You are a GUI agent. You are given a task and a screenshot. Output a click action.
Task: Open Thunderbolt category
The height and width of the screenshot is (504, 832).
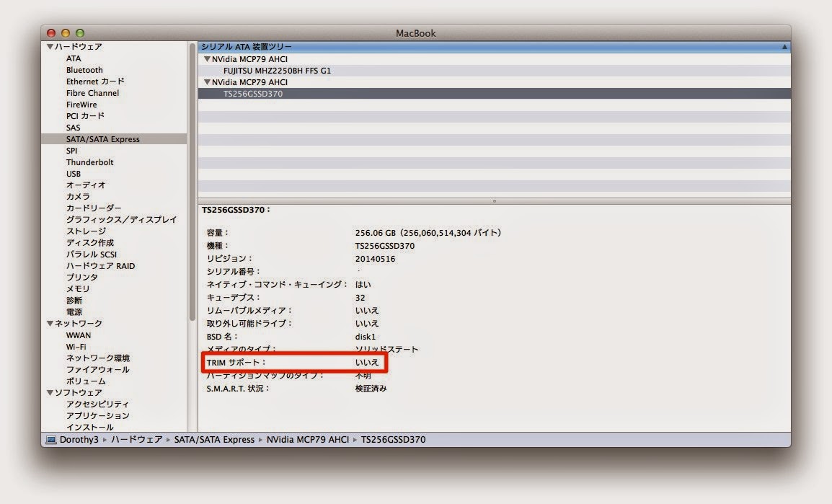coord(89,162)
